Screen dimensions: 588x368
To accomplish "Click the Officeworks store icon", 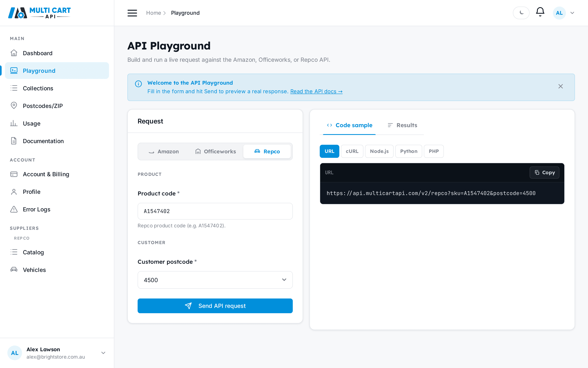I will coord(198,151).
